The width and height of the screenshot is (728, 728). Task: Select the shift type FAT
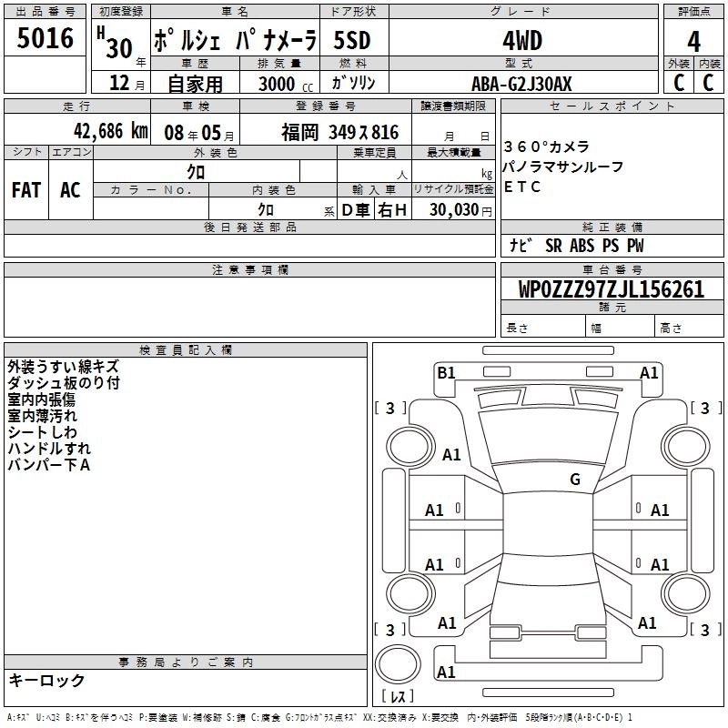tap(26, 190)
